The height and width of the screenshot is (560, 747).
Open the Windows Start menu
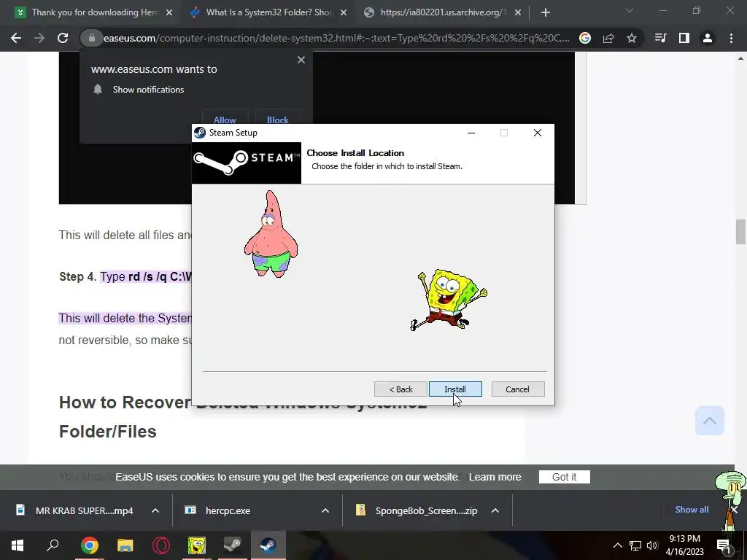point(18,545)
